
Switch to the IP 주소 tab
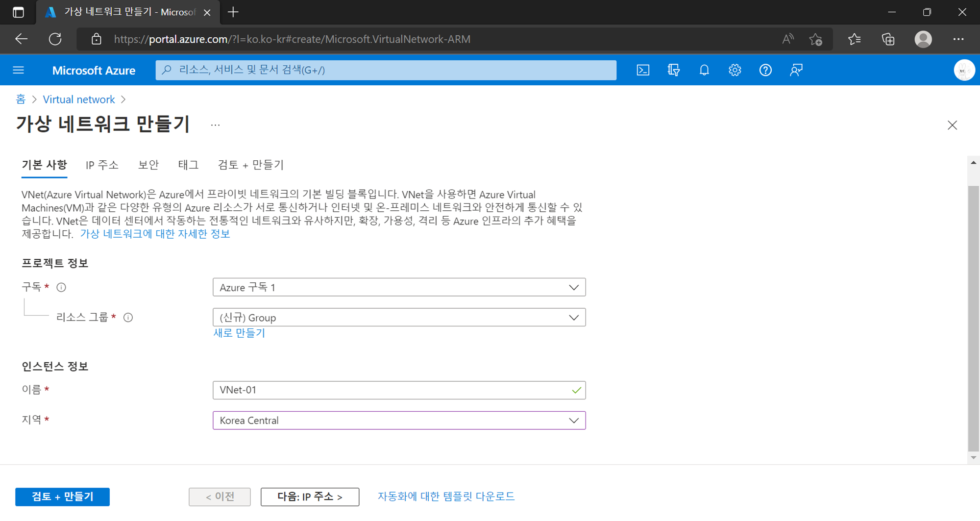pos(102,165)
